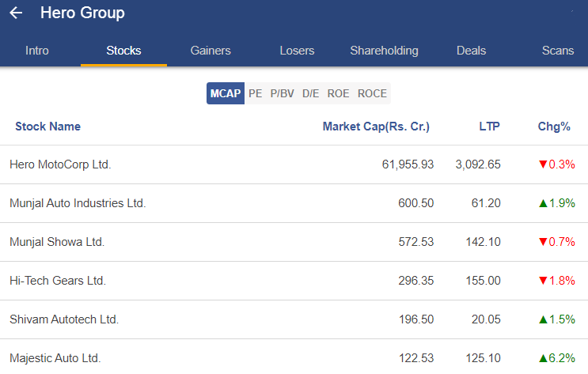Screen dimensions: 588x374
Task: Click market cap value 296.35
Action: click(x=416, y=281)
